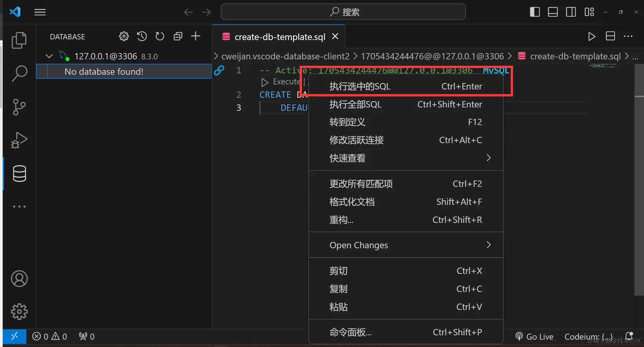Close the create-db-template.sql tab

click(x=335, y=36)
